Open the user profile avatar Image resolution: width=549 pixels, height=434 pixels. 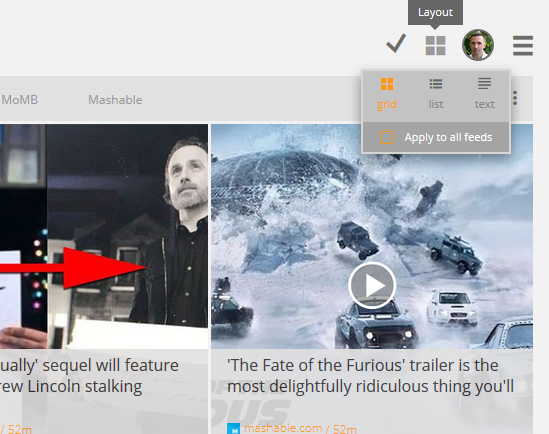pos(478,45)
